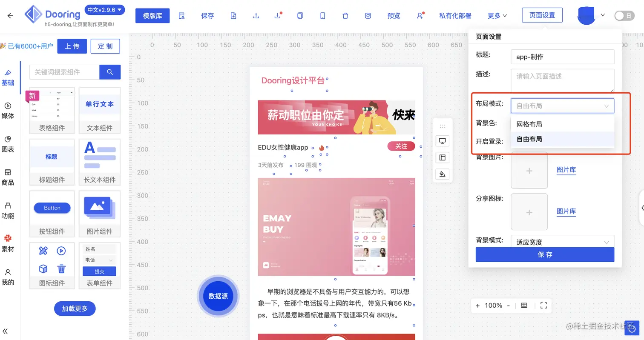Click the blue search magnifier button
The width and height of the screenshot is (644, 340).
[110, 72]
